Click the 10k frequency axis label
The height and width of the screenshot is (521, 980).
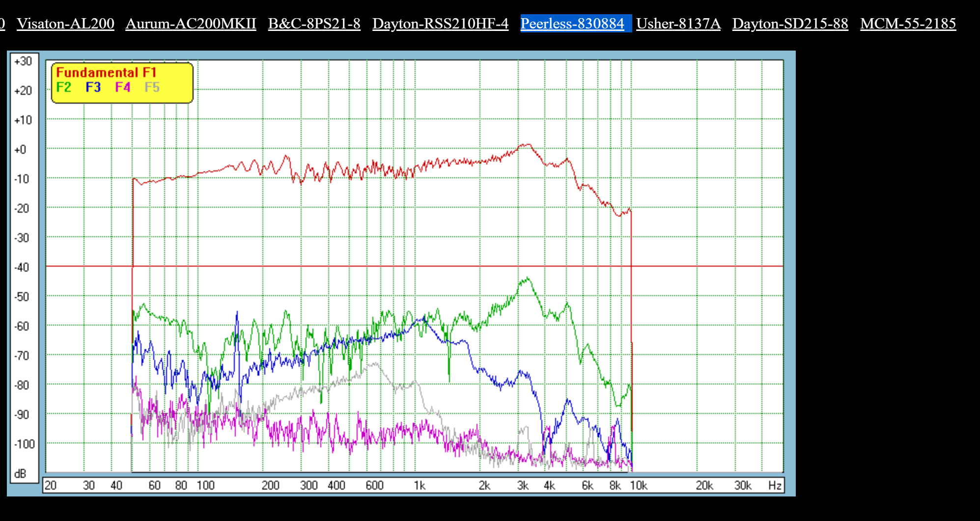point(639,486)
